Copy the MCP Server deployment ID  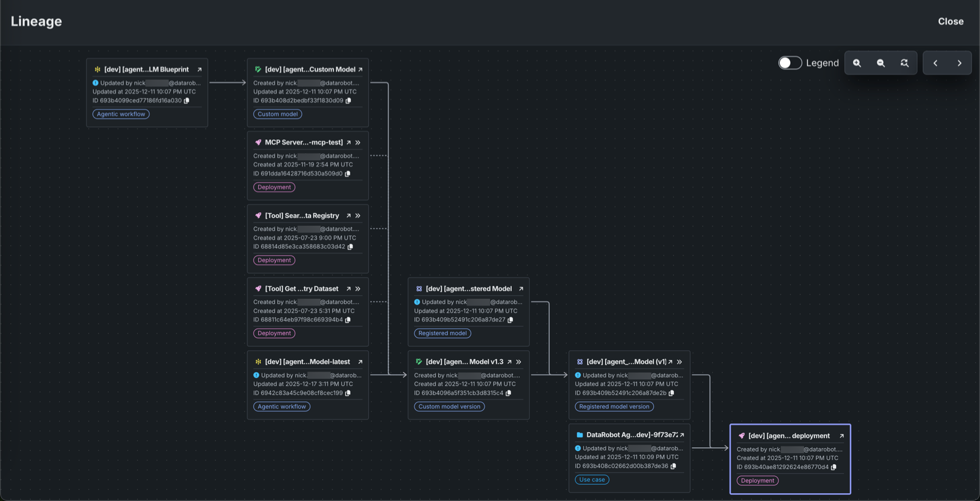click(348, 174)
